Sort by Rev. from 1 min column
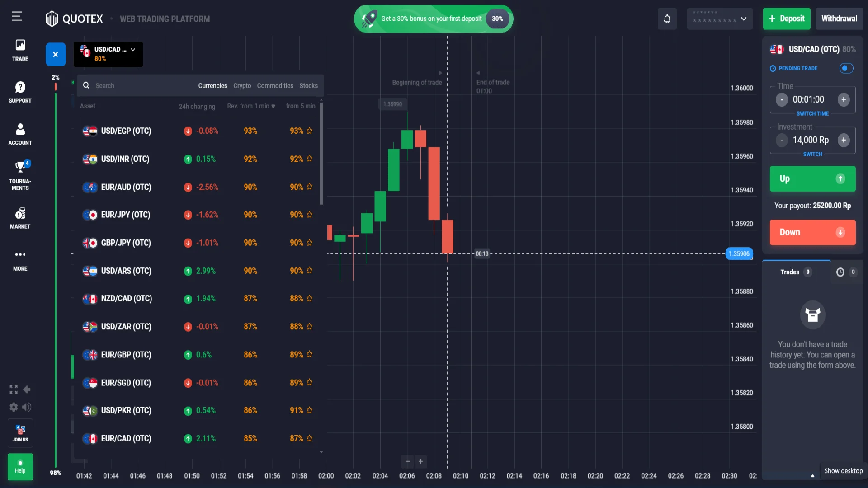 pos(251,106)
